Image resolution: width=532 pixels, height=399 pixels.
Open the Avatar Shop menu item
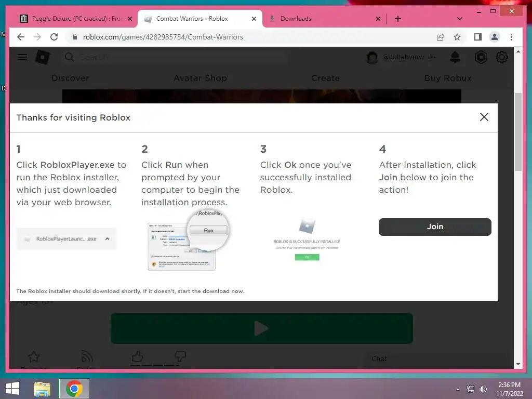coord(200,78)
